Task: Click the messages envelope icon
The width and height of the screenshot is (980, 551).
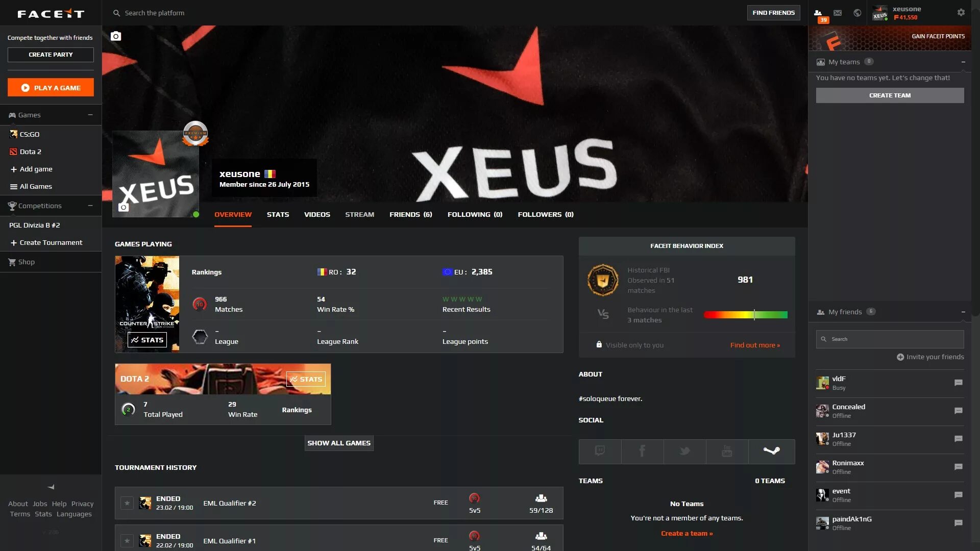Action: (x=837, y=12)
